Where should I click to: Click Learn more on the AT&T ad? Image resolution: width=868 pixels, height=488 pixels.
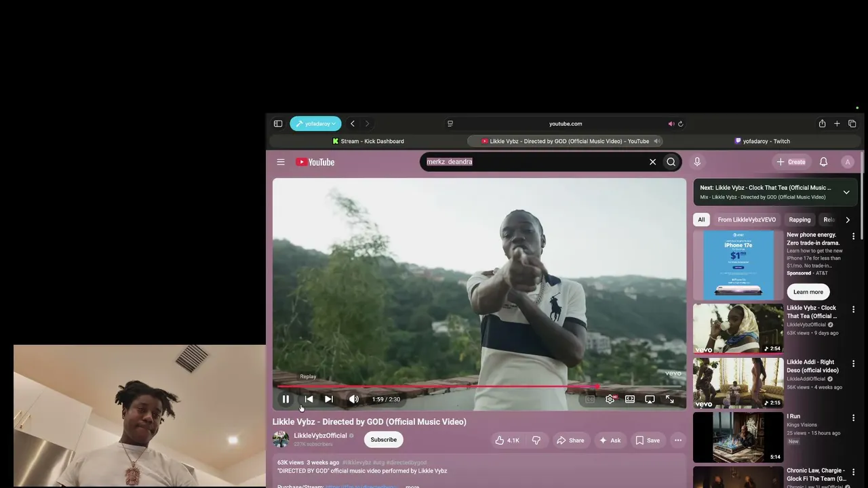click(808, 291)
